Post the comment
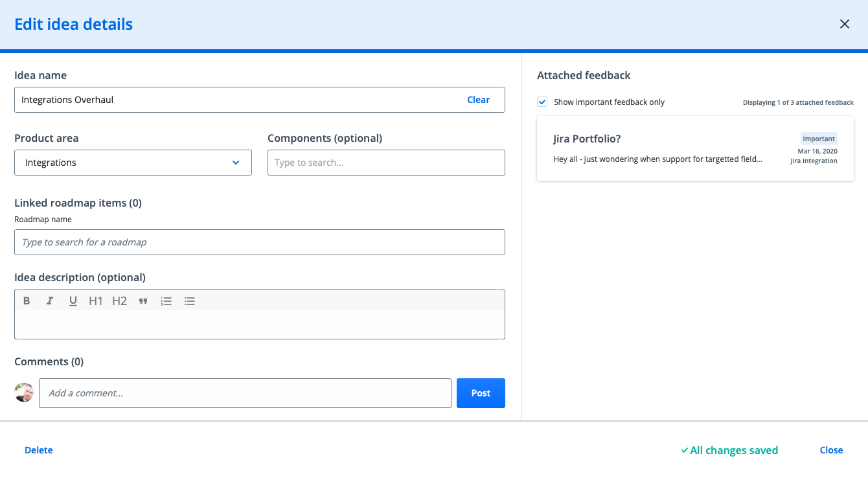868x478 pixels. click(x=481, y=393)
